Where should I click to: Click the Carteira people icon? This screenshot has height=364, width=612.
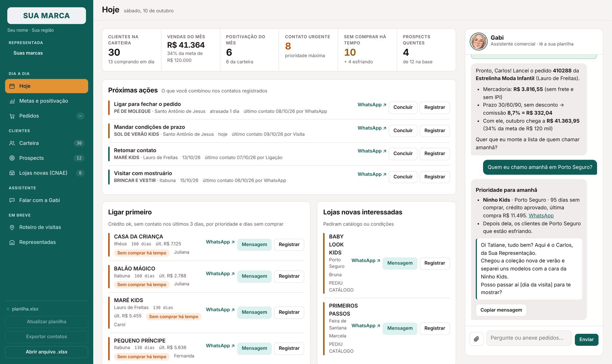12,143
